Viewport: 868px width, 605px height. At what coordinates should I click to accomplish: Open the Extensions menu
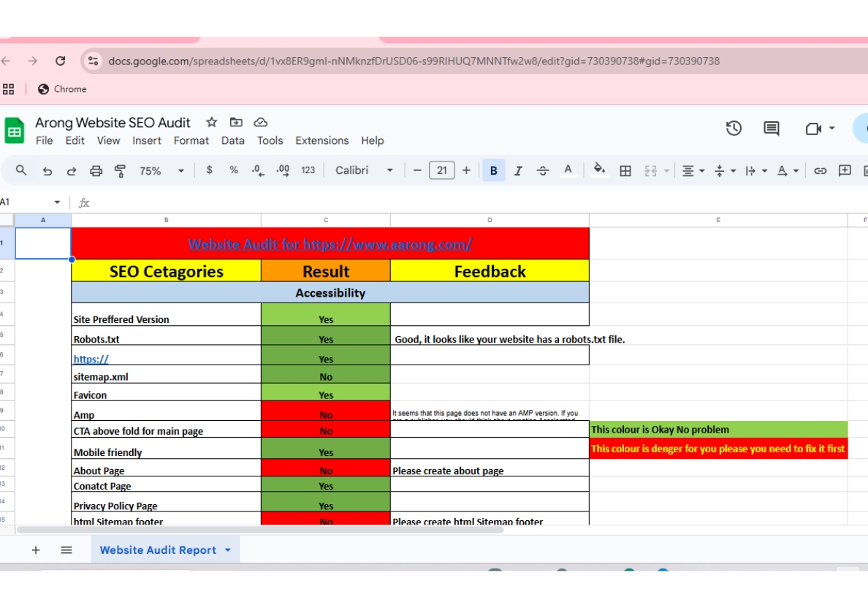pyautogui.click(x=321, y=140)
